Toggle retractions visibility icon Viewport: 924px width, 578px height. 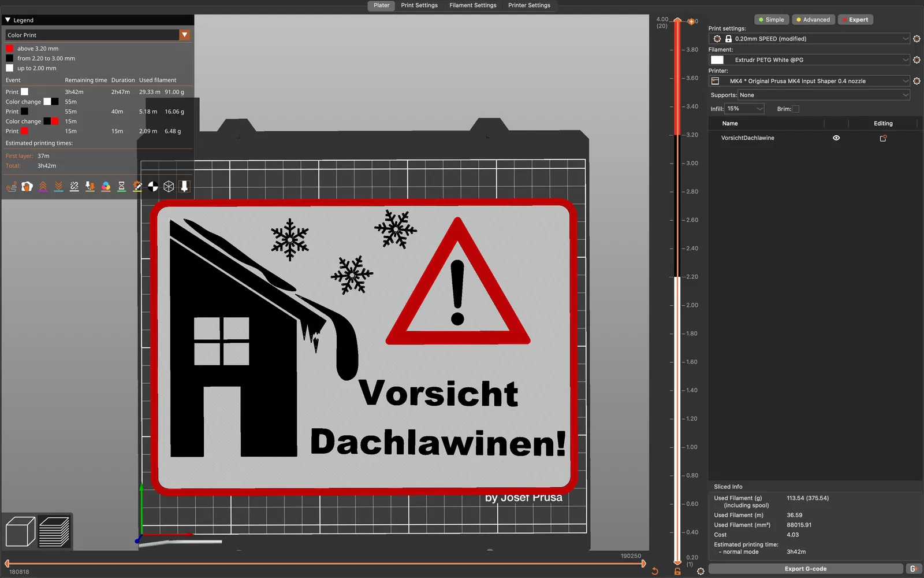pyautogui.click(x=43, y=186)
